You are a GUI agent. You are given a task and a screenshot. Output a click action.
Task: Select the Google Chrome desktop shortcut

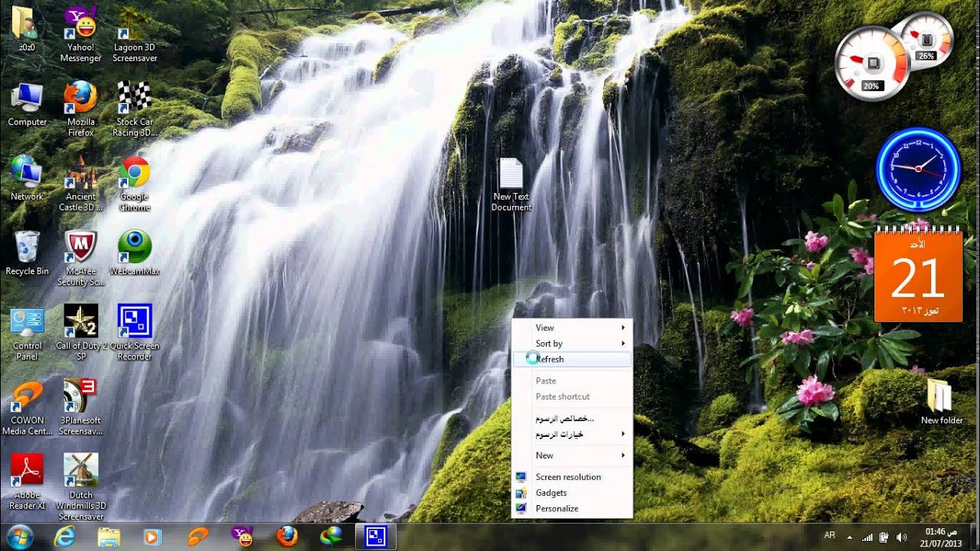click(x=134, y=184)
